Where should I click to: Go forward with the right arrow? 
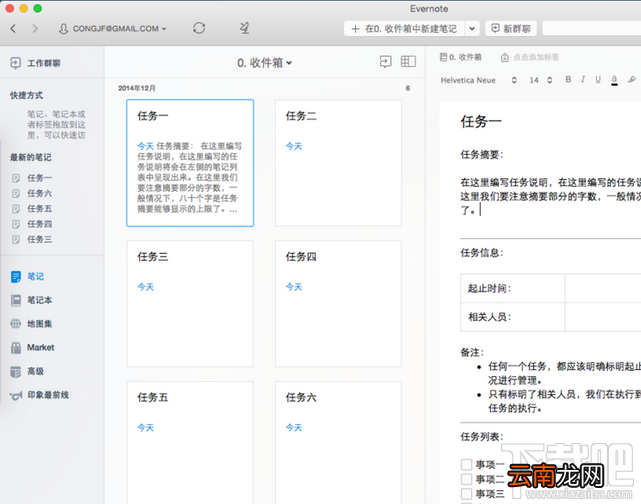[x=35, y=29]
